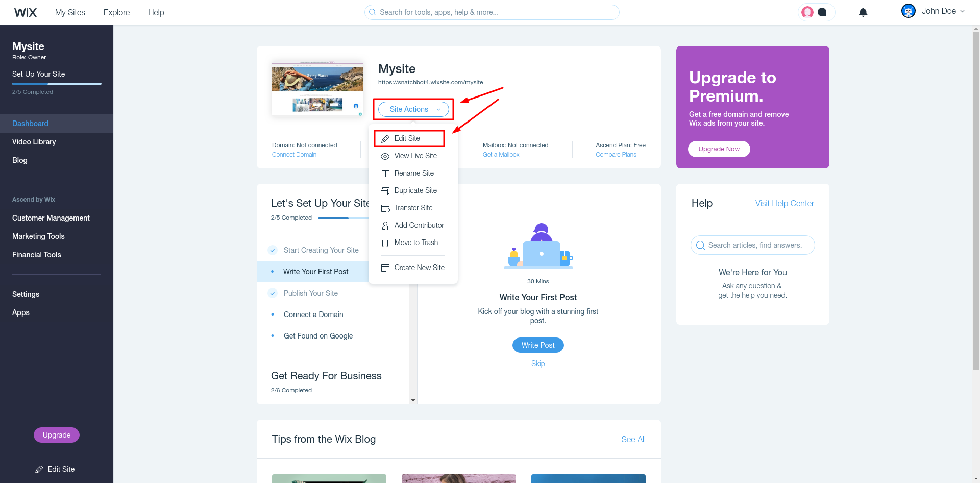Focus the Help articles search field

pos(753,245)
